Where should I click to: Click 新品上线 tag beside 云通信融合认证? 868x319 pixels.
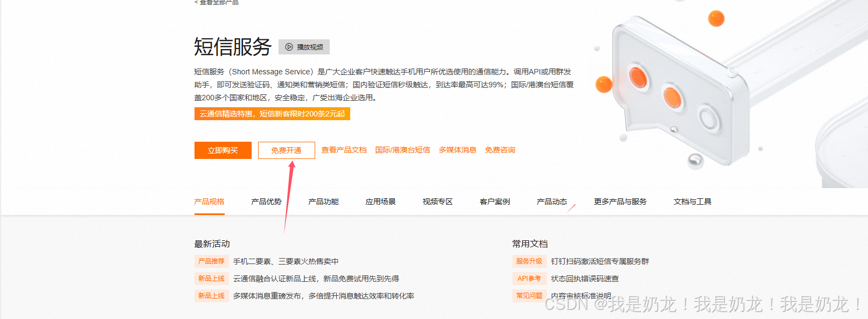[212, 279]
